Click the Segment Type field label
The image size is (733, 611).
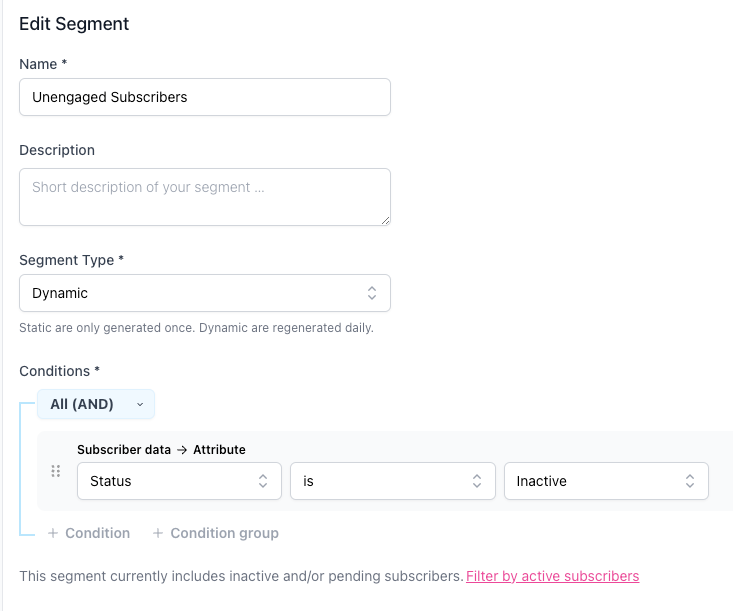[x=71, y=260]
